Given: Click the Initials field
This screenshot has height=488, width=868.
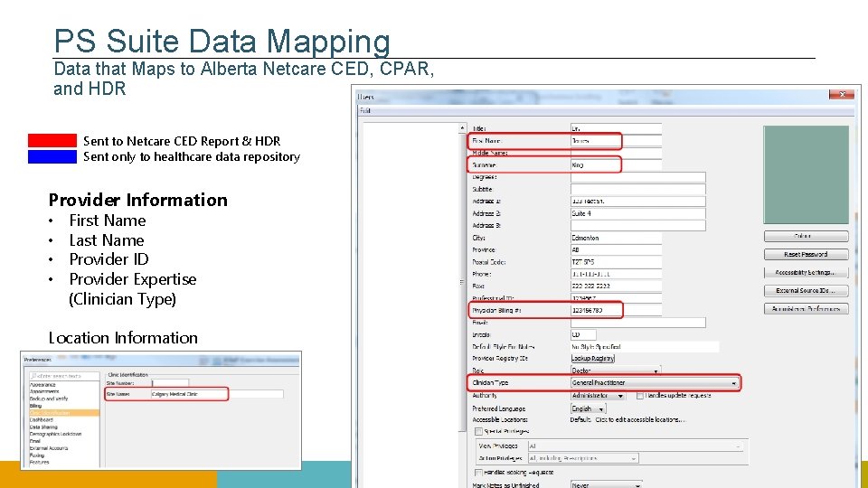Looking at the screenshot, I should click(583, 334).
